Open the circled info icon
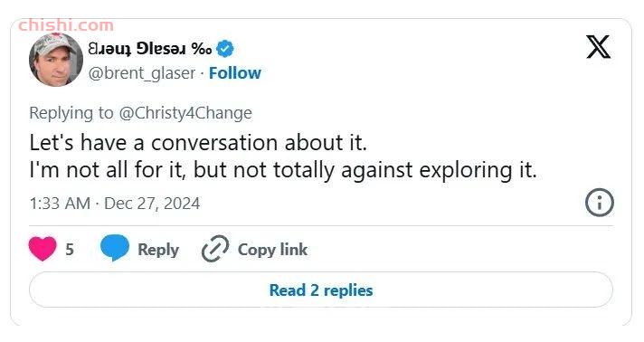 pos(600,203)
